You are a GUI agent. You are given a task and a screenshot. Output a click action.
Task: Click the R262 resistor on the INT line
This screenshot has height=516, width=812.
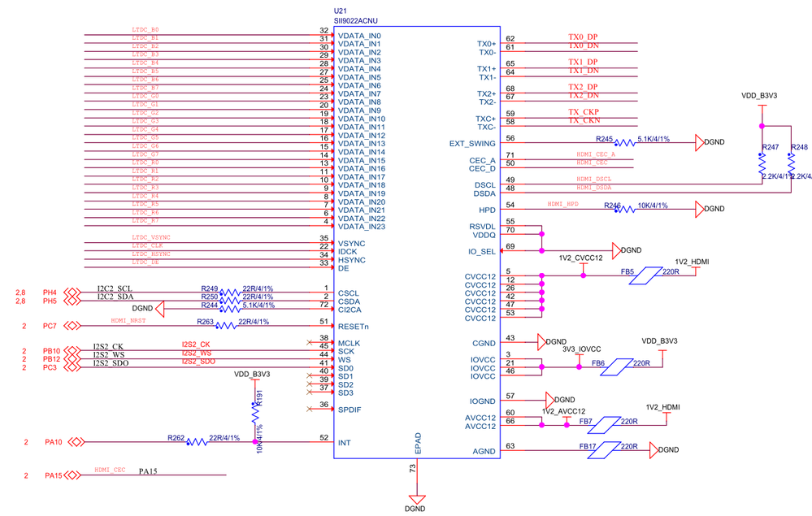point(197,442)
